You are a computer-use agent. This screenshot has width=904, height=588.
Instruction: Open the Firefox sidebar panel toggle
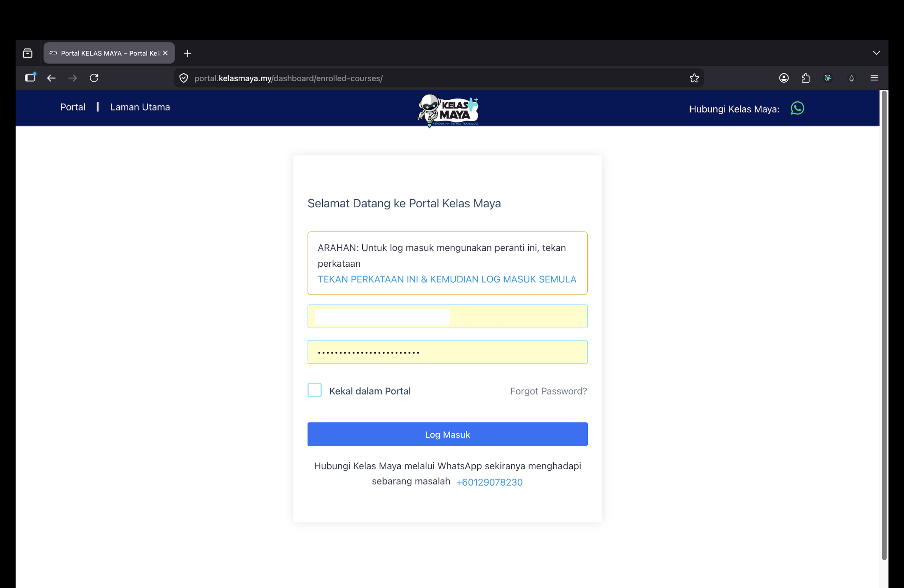pyautogui.click(x=30, y=77)
